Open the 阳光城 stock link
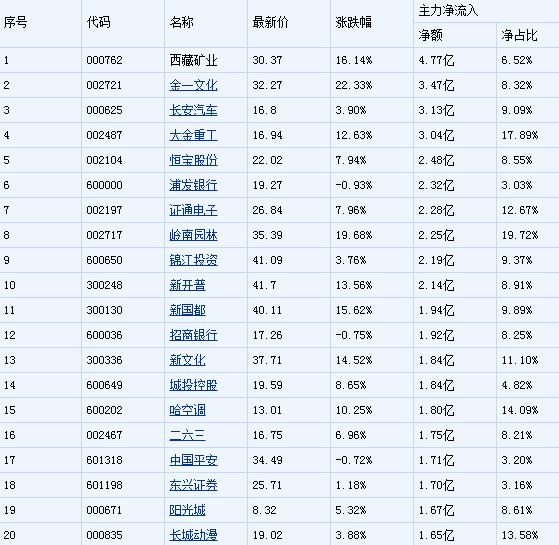Viewport: 559px width, 545px height. (188, 510)
